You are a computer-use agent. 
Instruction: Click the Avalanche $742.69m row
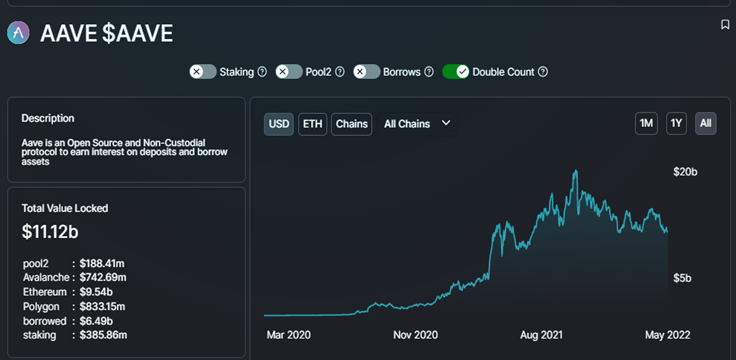(x=75, y=277)
